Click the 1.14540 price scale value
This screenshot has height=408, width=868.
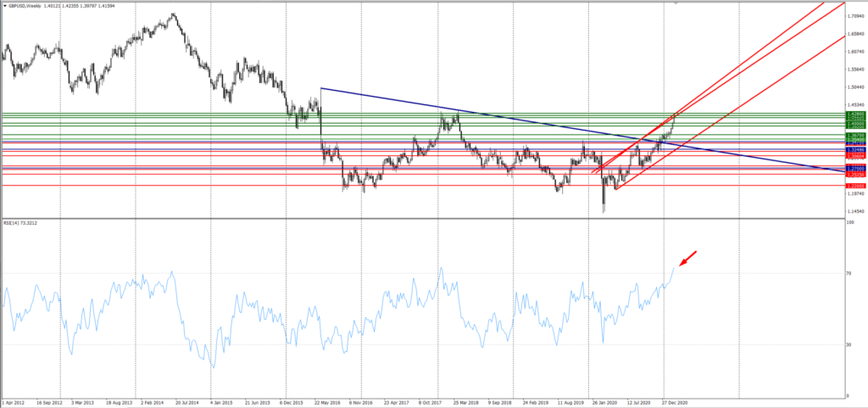point(856,211)
